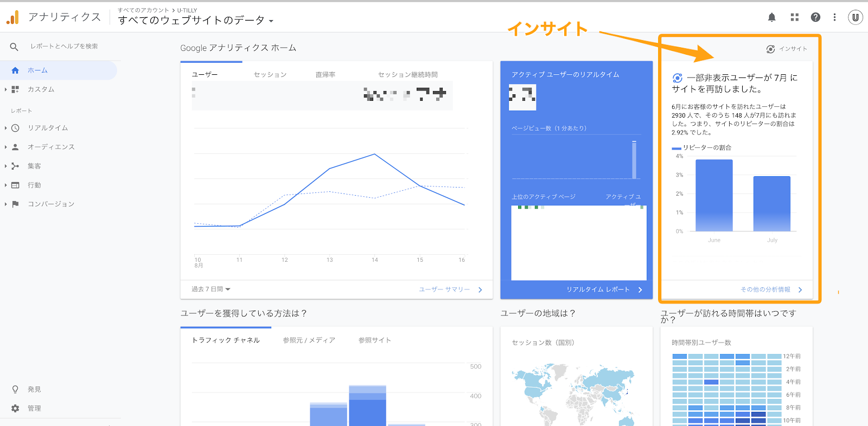Expand the 行動 section arrow
Screen dimensions: 868x426
(x=5, y=185)
